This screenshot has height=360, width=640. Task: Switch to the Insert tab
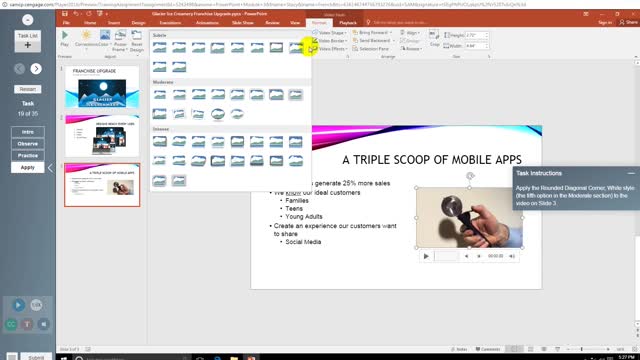click(x=114, y=23)
